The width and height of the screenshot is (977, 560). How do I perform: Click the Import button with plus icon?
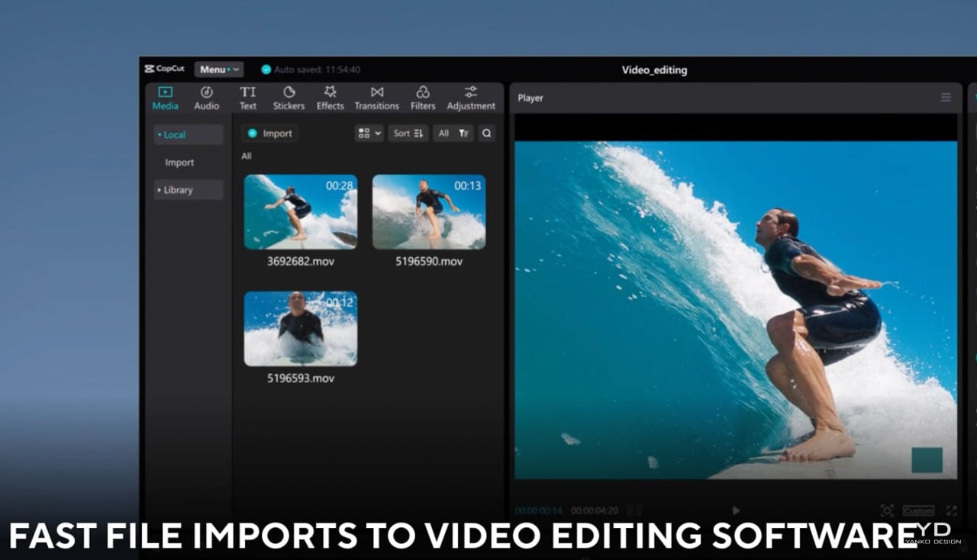[x=269, y=134]
